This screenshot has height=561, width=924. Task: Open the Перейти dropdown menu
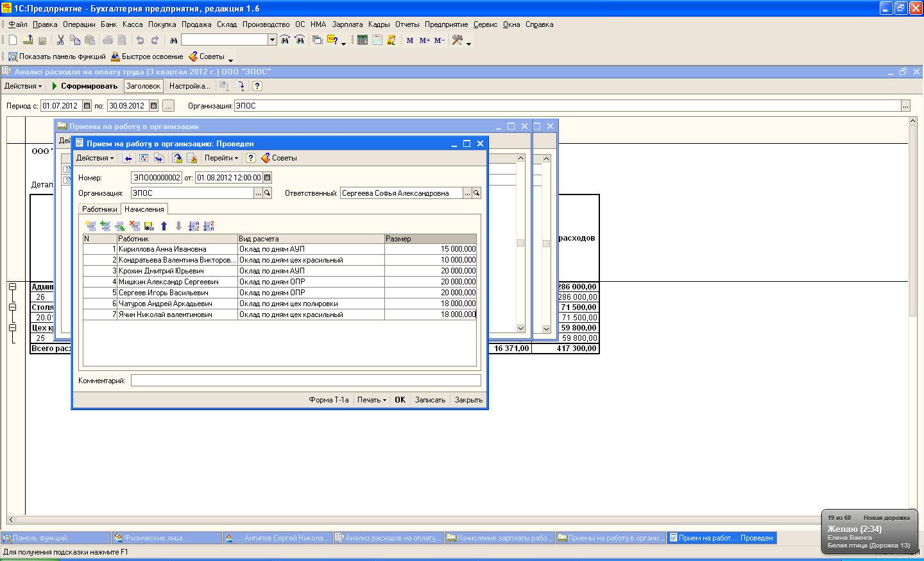[x=221, y=158]
